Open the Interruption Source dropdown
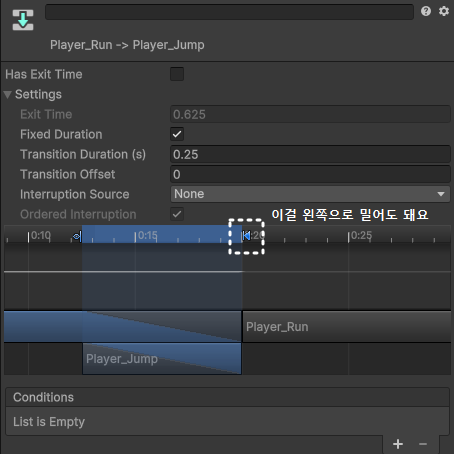The height and width of the screenshot is (454, 454). point(310,194)
